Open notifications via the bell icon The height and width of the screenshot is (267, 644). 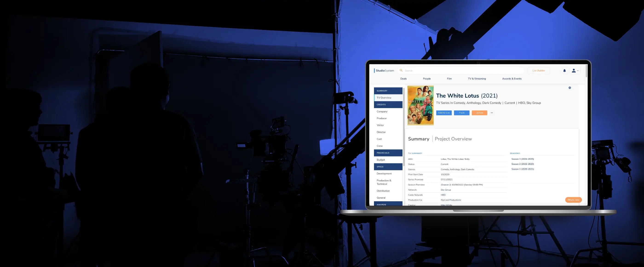coord(564,71)
